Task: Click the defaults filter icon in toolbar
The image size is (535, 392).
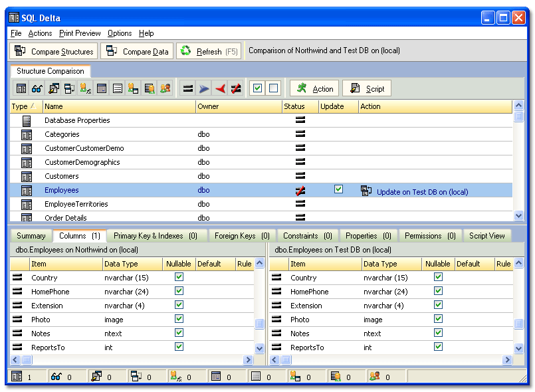Action: coord(101,89)
